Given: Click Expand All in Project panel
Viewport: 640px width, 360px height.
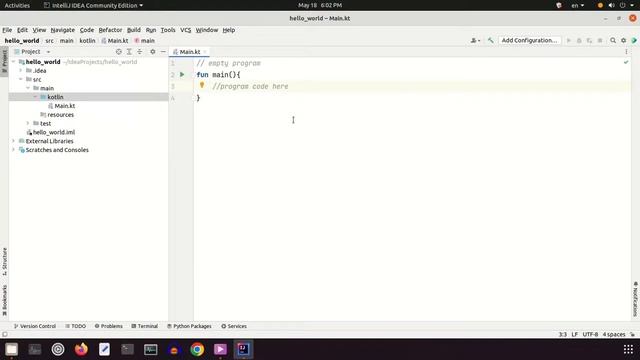Looking at the screenshot, I should 129,52.
